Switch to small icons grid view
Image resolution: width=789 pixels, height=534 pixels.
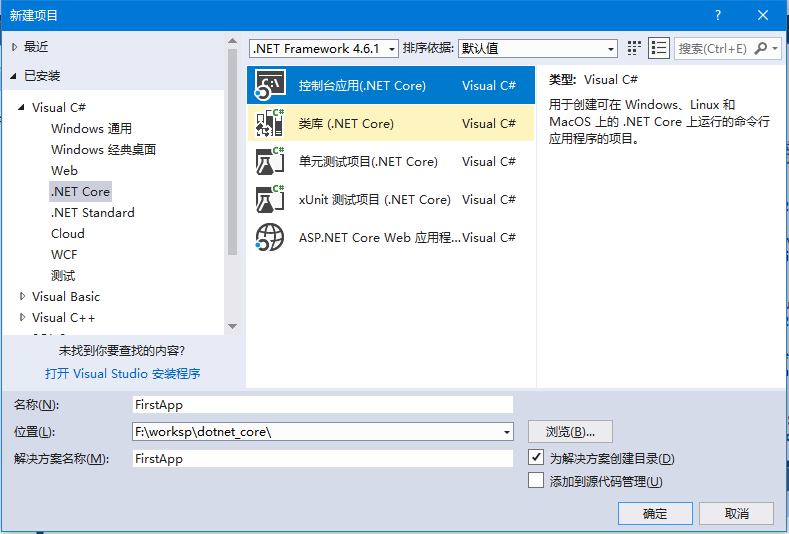point(634,48)
